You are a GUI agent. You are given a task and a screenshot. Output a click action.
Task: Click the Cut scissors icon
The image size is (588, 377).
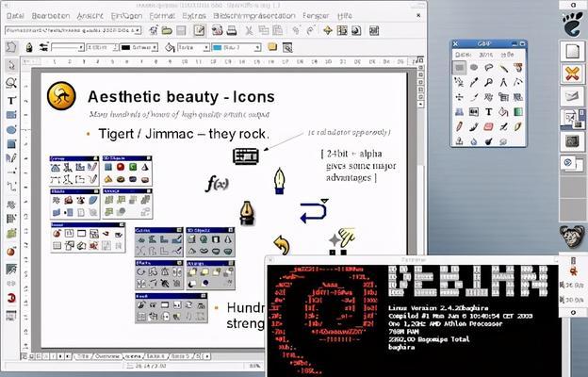pos(250,31)
